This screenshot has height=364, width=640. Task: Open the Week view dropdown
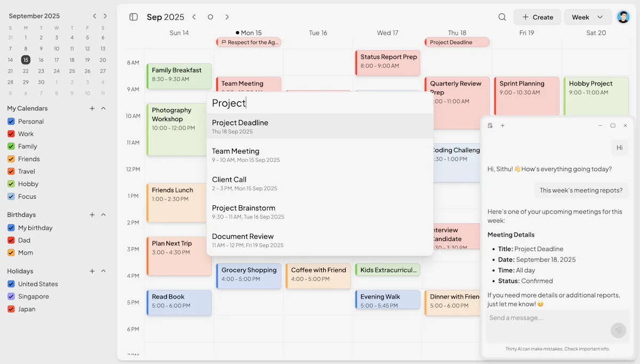(588, 17)
